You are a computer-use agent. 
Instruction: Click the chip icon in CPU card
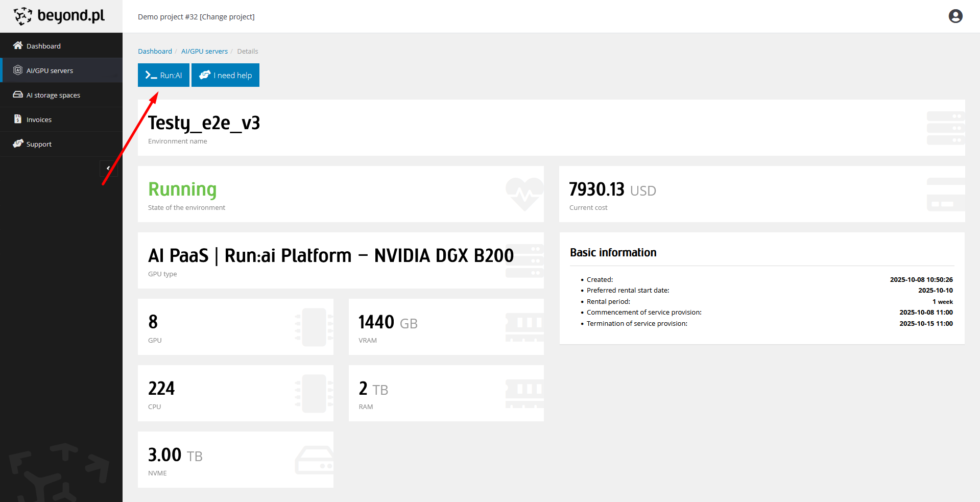[x=314, y=394]
